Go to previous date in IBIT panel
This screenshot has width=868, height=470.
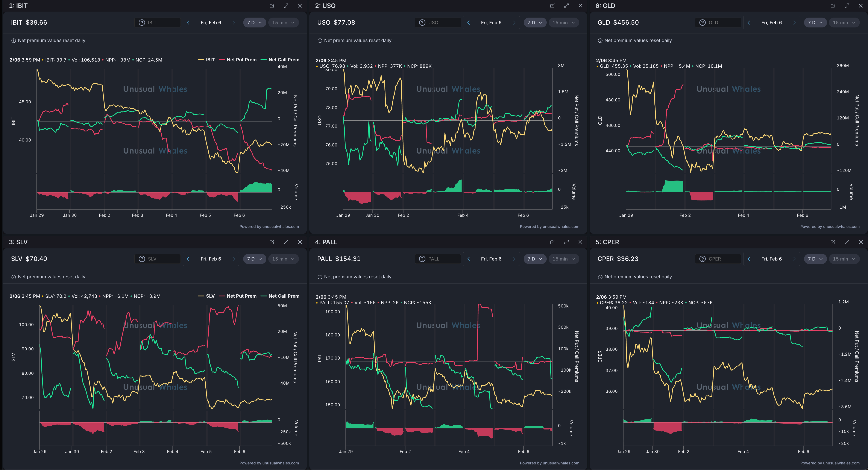pos(188,23)
